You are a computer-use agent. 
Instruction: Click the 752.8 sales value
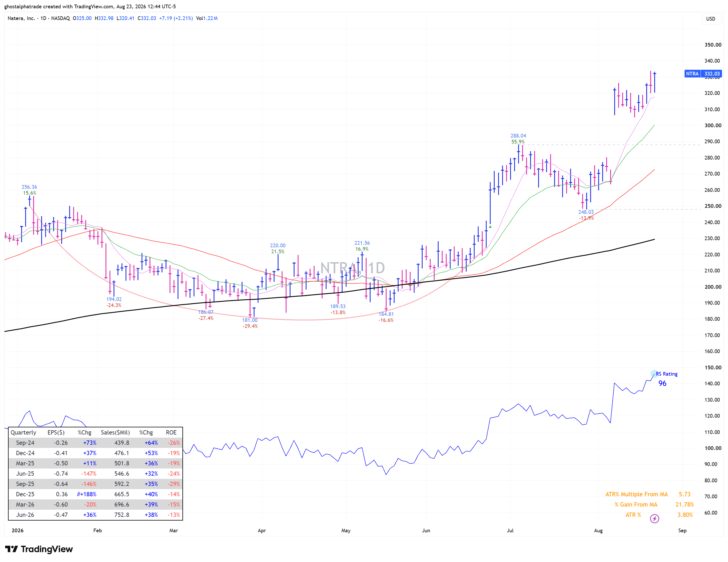122,515
